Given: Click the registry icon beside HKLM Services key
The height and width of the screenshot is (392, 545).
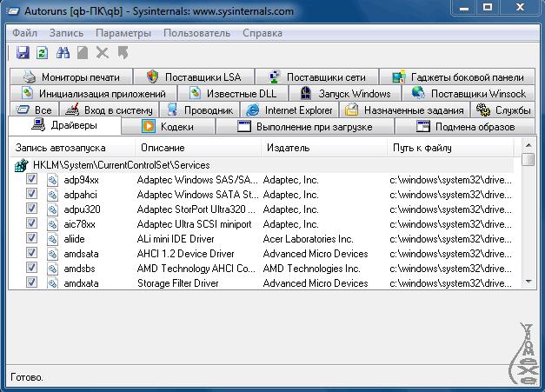Looking at the screenshot, I should pyautogui.click(x=21, y=165).
